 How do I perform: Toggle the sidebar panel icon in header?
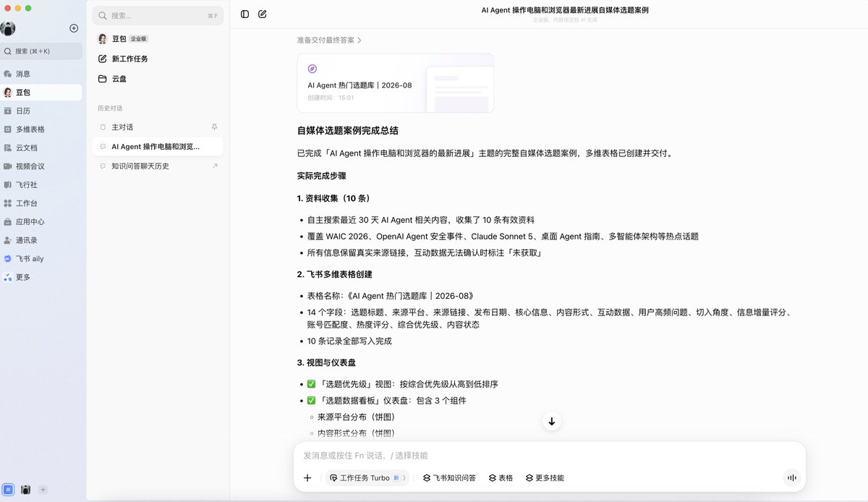tap(245, 14)
